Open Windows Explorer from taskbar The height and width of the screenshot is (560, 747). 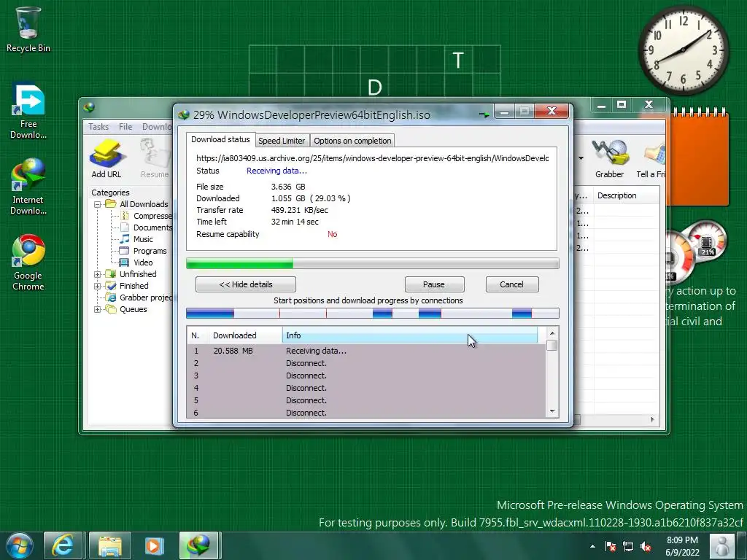(x=109, y=545)
